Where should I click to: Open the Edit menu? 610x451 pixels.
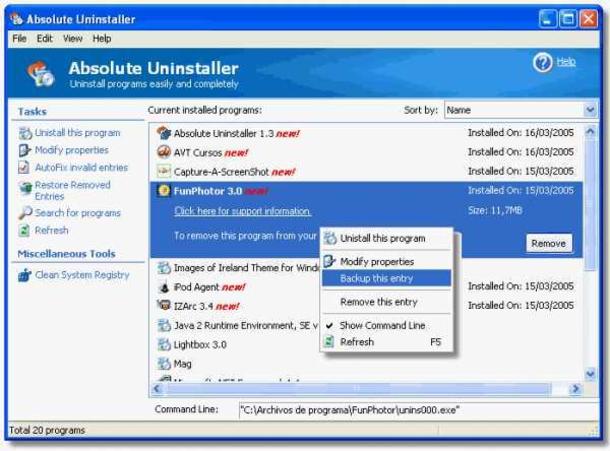(x=44, y=39)
